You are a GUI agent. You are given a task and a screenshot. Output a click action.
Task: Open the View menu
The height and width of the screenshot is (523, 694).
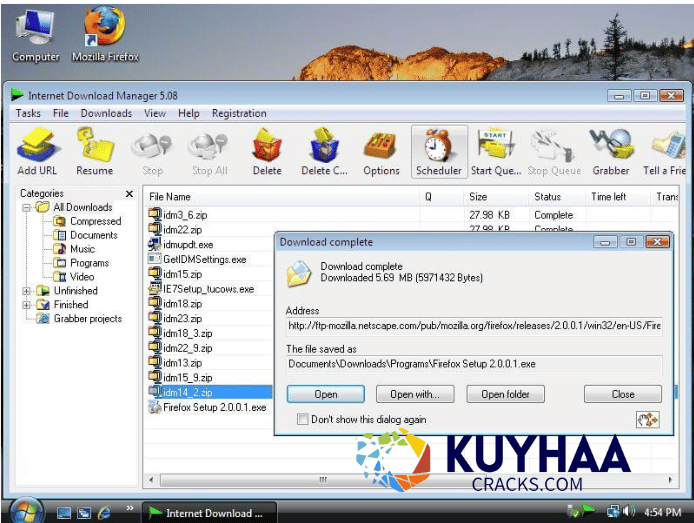[154, 113]
